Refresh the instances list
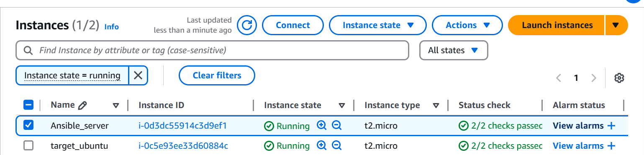 point(247,25)
